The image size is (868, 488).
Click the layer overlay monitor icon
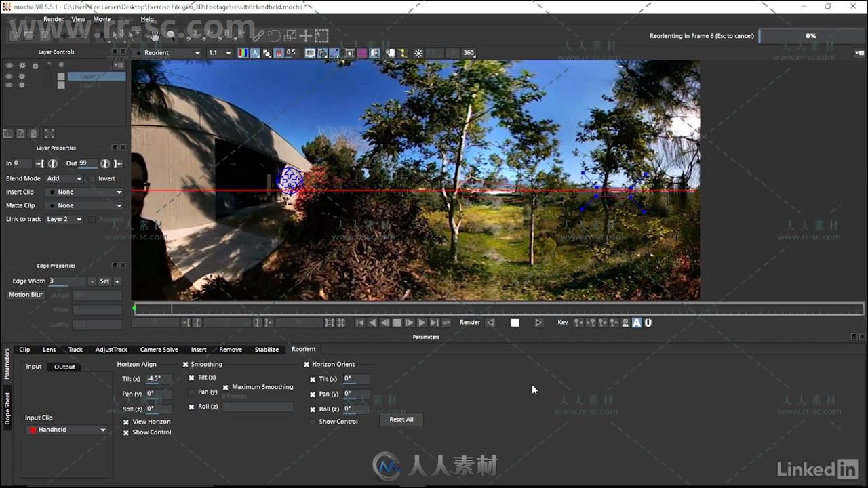(310, 53)
